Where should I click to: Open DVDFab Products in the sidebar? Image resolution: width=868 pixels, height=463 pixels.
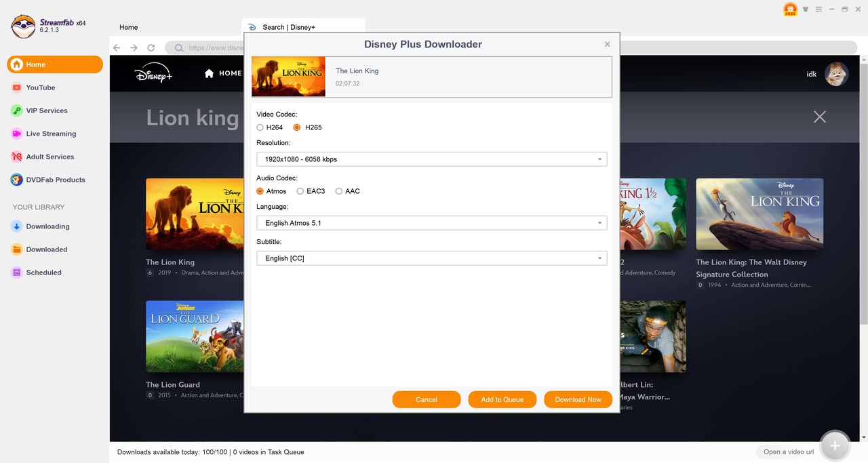pyautogui.click(x=55, y=180)
